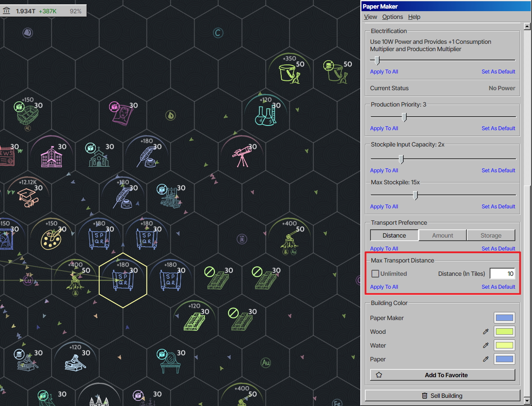Click the stone deposit marker near the top-left
532x406 pixels.
click(x=27, y=32)
